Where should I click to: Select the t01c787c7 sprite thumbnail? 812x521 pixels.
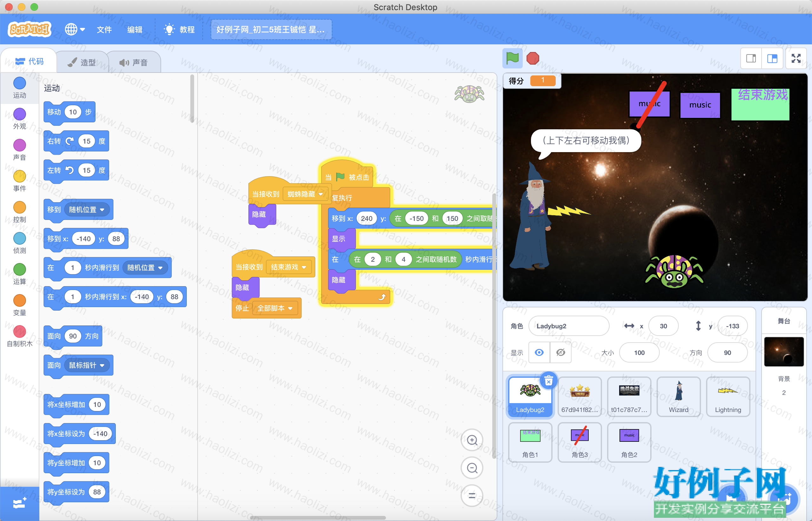[629, 396]
